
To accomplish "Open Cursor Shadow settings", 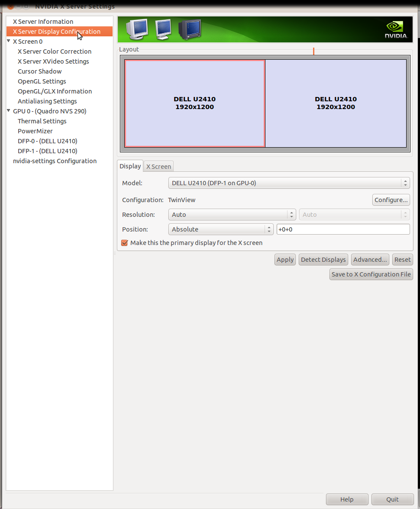I will pyautogui.click(x=40, y=71).
